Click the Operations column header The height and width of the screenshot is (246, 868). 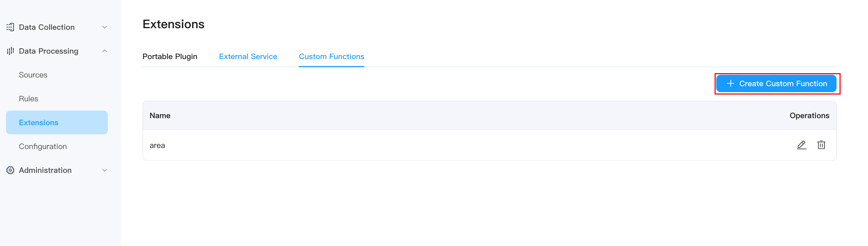(809, 116)
